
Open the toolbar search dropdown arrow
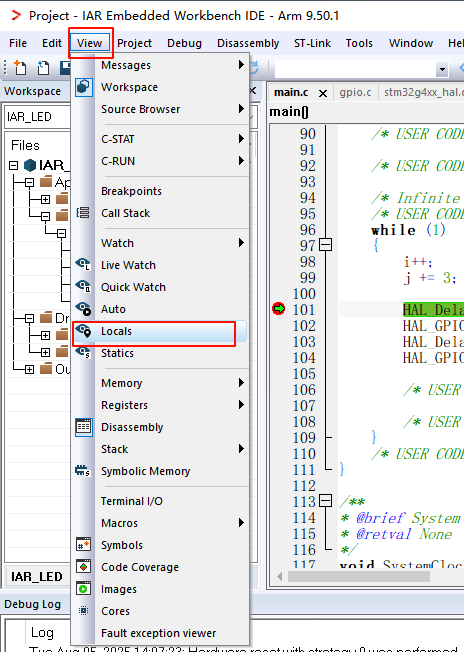point(442,69)
